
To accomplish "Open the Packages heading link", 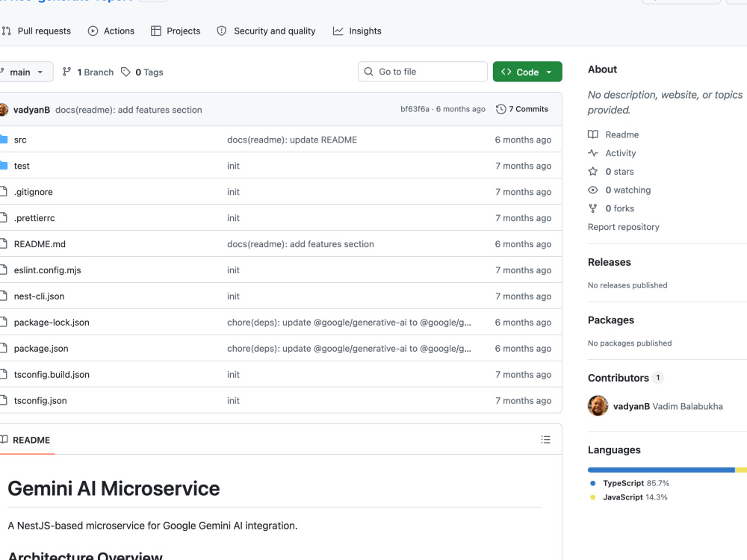I will click(611, 320).
